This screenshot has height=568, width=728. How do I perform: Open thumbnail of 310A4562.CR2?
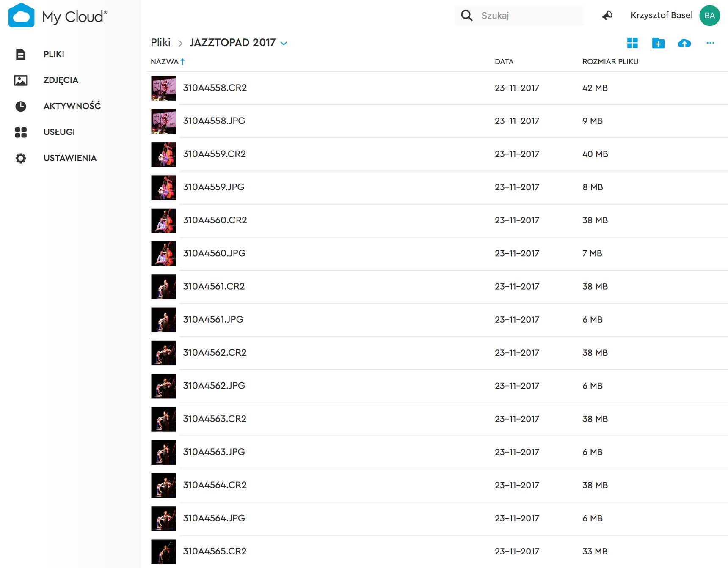(x=163, y=353)
